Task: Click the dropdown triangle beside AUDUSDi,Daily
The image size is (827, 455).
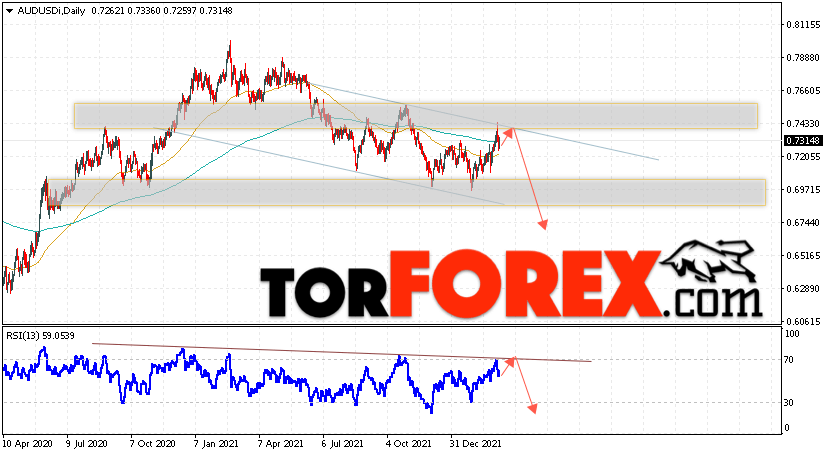Action: (x=9, y=11)
